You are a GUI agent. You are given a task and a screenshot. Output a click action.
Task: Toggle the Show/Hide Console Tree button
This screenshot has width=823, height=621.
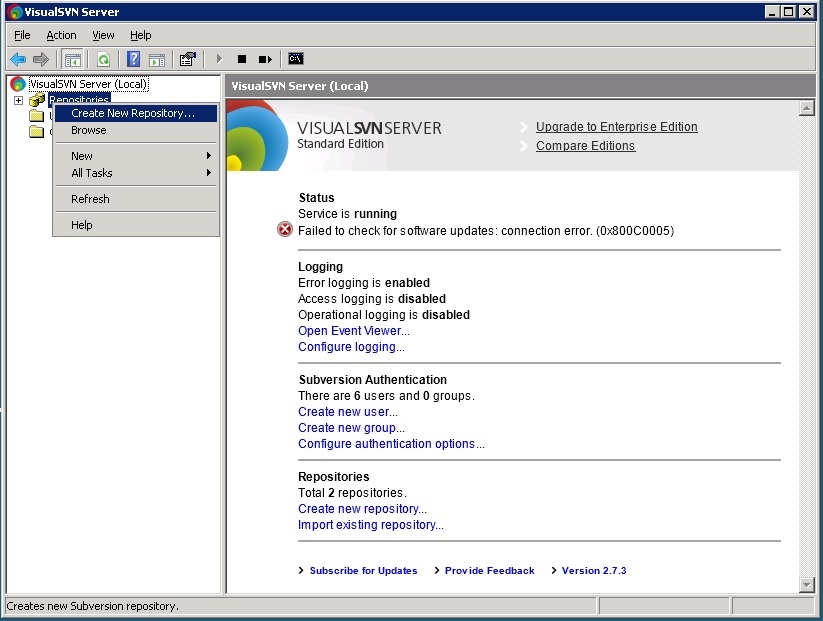[72, 58]
